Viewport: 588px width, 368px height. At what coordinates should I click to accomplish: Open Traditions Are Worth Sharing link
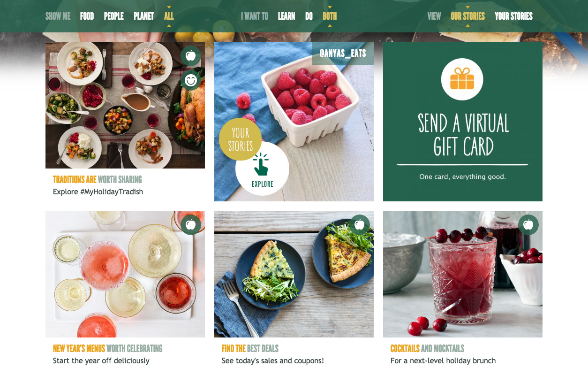pyautogui.click(x=97, y=179)
